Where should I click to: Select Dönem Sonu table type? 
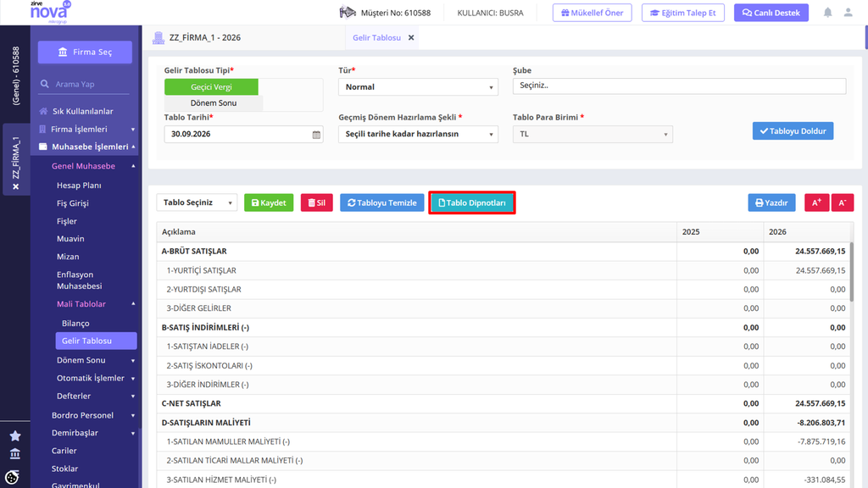pos(213,103)
